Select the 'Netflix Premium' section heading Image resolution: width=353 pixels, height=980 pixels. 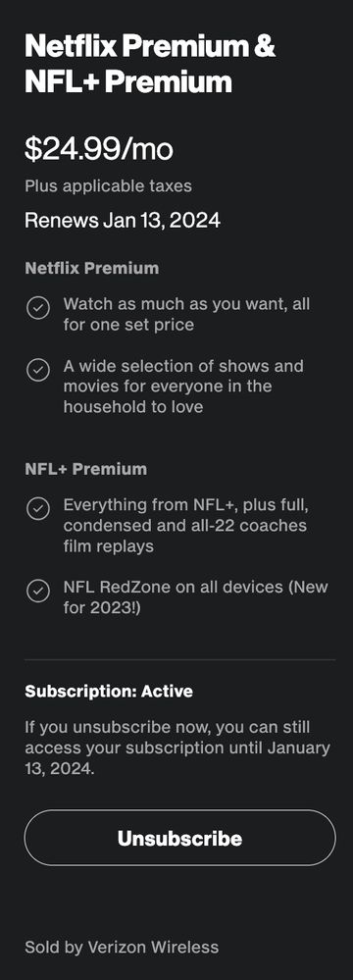point(92,268)
